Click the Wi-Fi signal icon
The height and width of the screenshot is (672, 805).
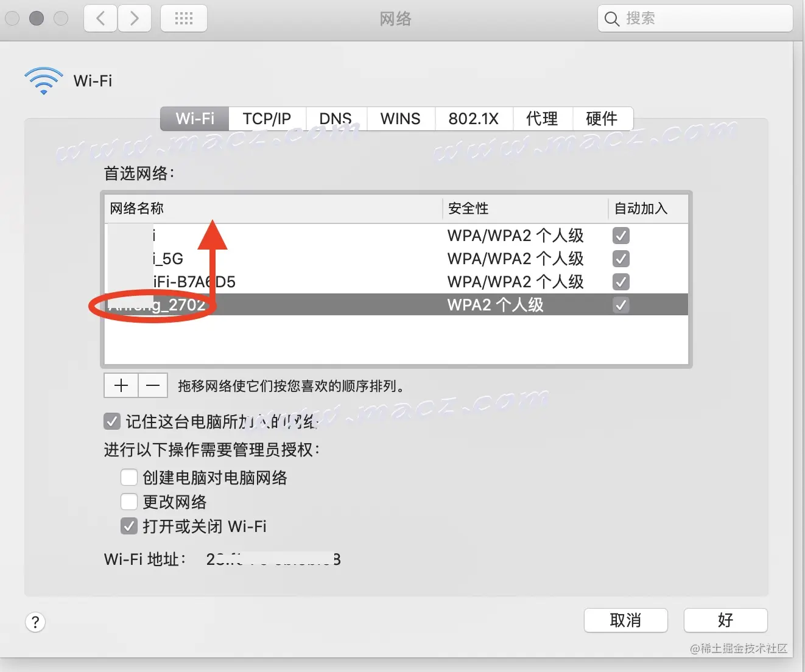[x=43, y=80]
